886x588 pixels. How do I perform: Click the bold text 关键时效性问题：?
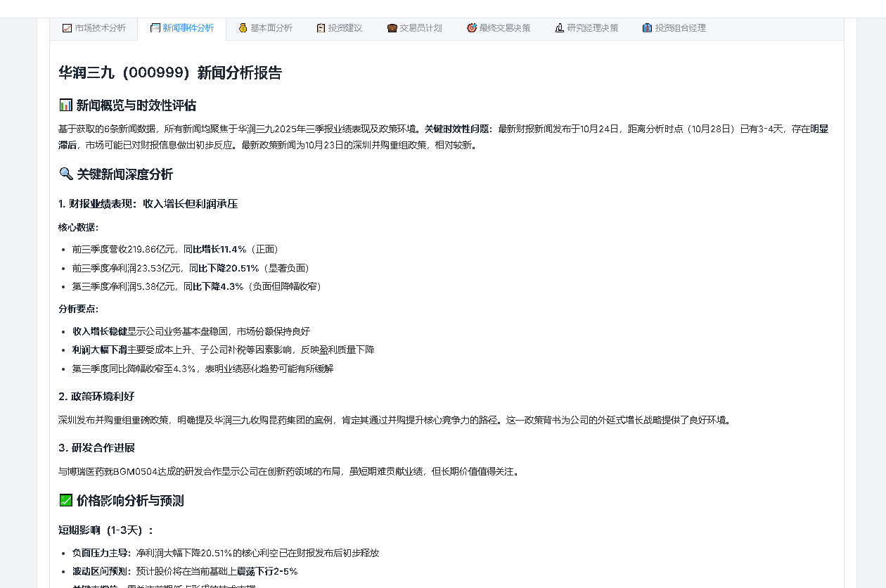click(x=459, y=129)
